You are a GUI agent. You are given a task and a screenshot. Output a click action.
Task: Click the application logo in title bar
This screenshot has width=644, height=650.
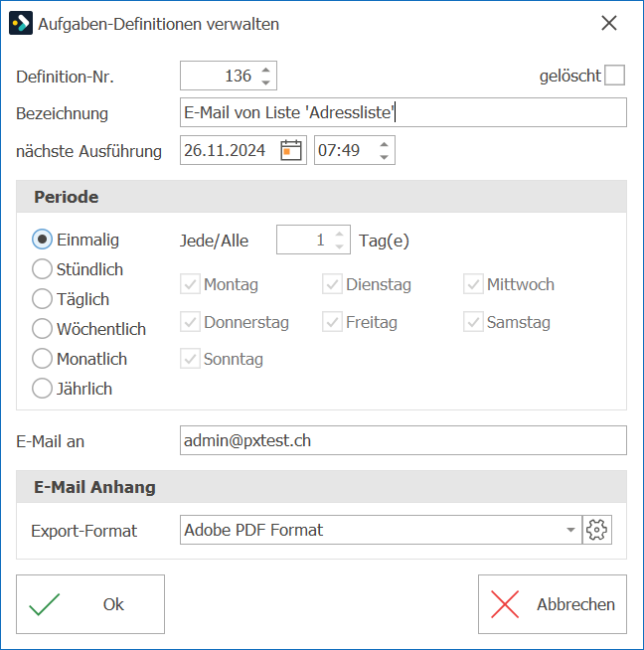(x=21, y=23)
